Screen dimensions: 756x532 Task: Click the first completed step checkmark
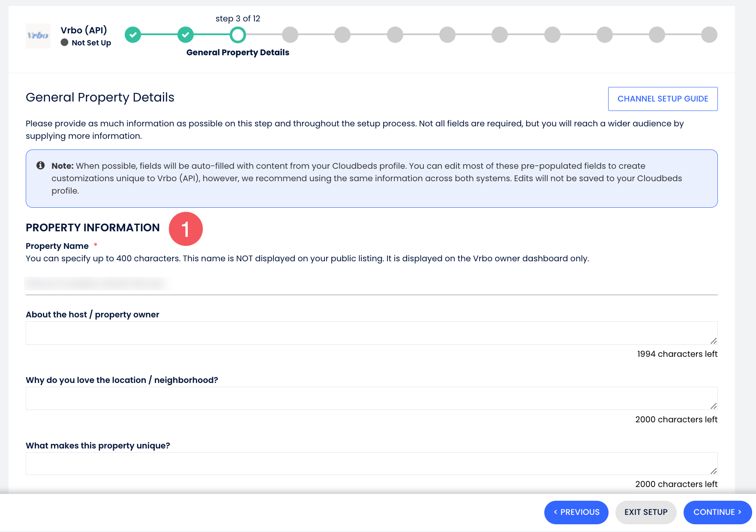[x=133, y=35]
